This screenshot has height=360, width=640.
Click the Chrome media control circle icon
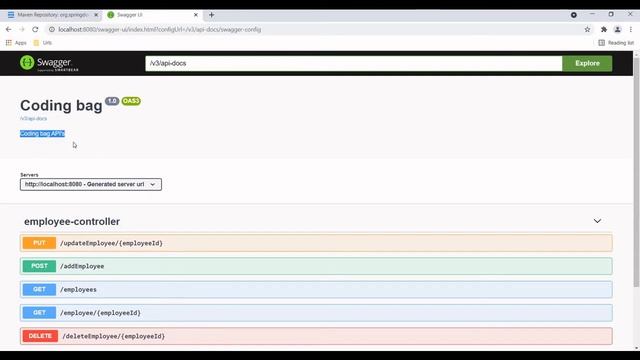point(573,15)
